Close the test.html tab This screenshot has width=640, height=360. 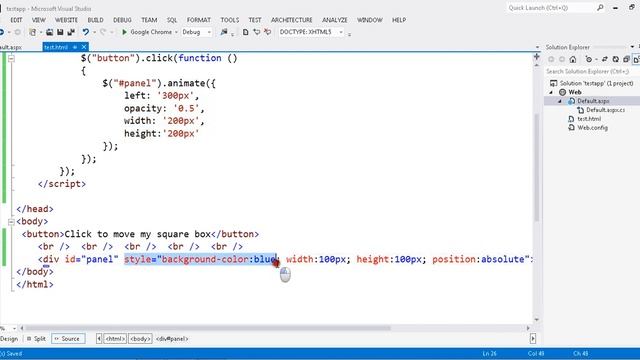(x=84, y=47)
